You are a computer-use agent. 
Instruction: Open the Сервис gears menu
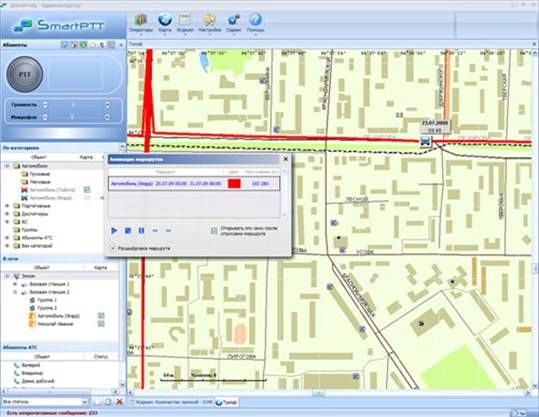[x=234, y=23]
